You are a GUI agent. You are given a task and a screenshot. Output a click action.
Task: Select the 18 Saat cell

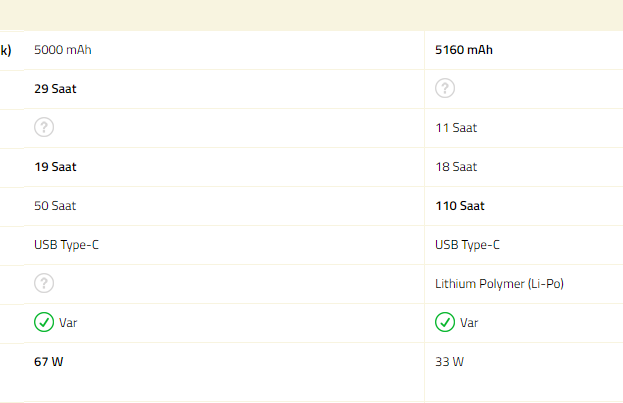[456, 166]
